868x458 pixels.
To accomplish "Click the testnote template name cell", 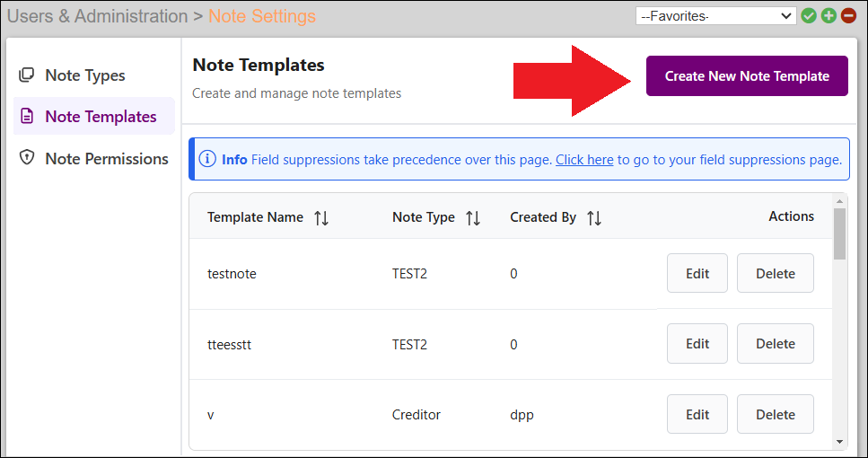I will click(232, 274).
